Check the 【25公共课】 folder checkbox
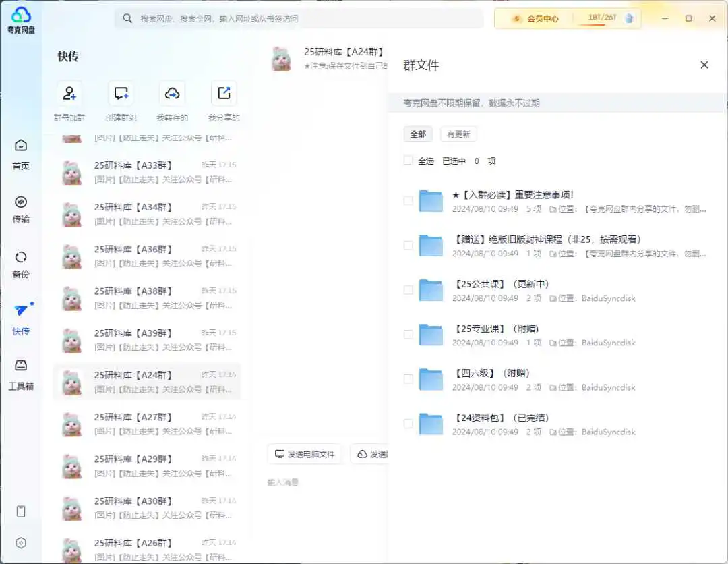Viewport: 728px width, 564px height. (408, 290)
